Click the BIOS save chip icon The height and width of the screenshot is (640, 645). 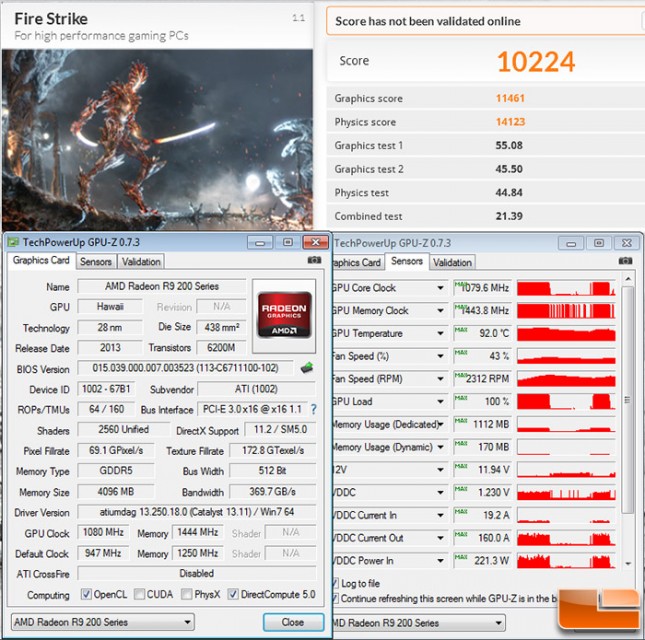click(x=307, y=367)
